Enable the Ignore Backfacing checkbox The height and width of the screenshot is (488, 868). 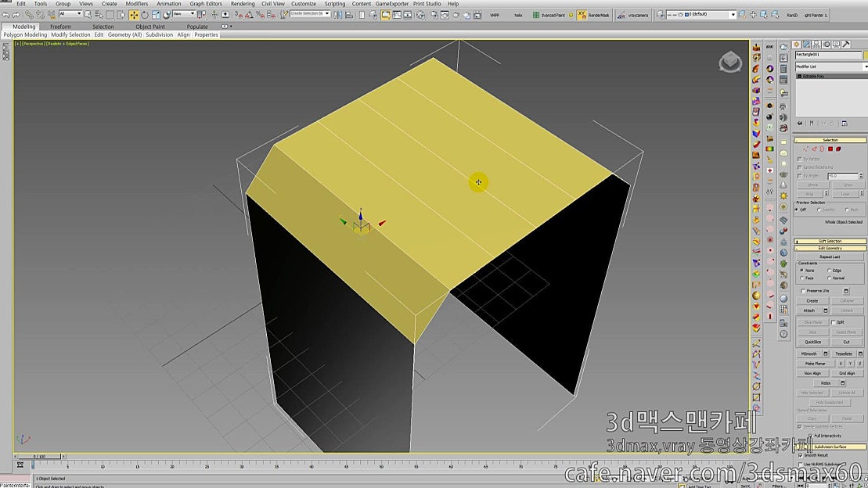click(x=799, y=167)
